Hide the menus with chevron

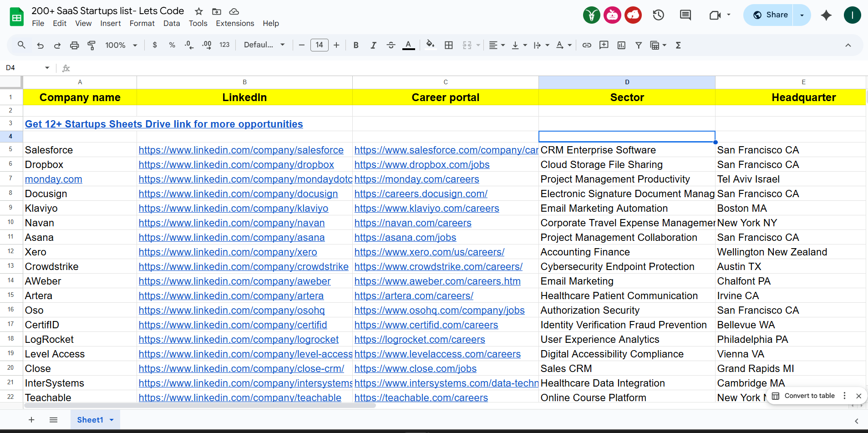848,45
